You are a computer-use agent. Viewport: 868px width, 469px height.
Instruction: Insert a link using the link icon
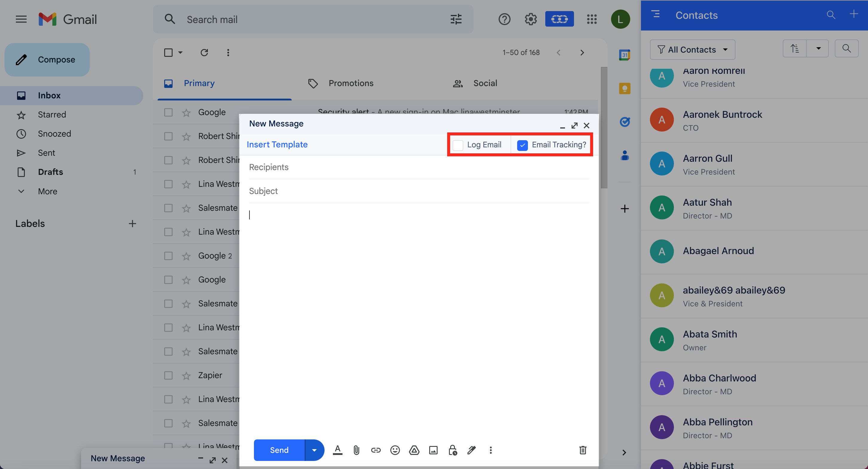(376, 450)
